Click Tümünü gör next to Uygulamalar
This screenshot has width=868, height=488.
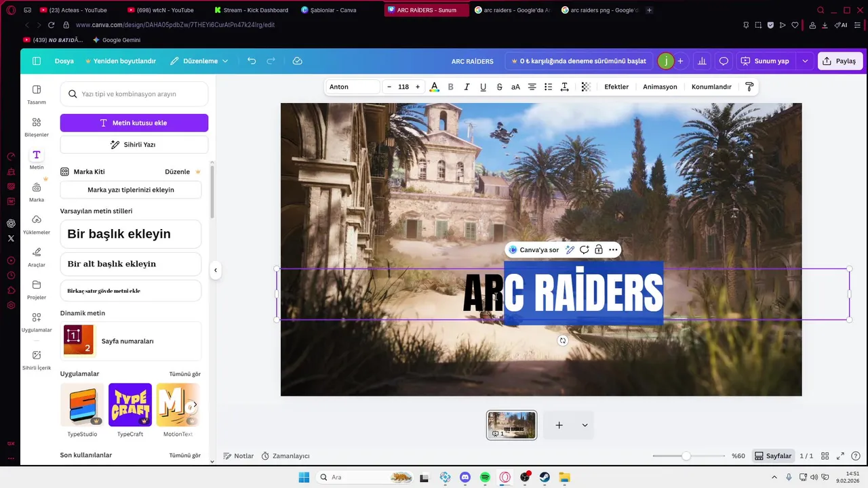coord(184,374)
